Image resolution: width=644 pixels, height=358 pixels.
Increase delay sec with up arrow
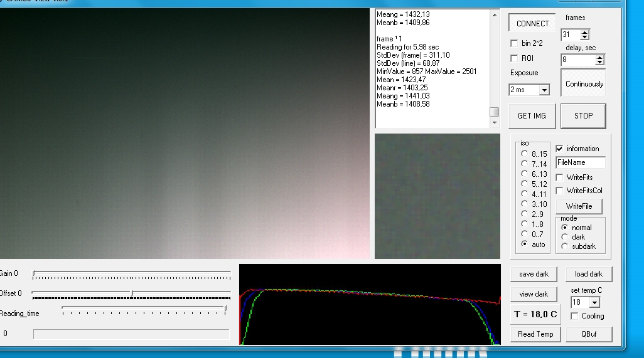[x=600, y=58]
